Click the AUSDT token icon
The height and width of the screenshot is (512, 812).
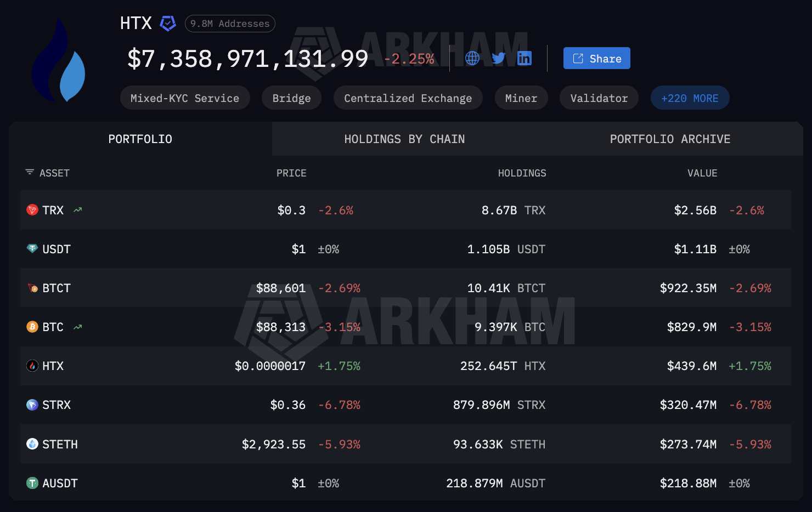click(x=32, y=483)
